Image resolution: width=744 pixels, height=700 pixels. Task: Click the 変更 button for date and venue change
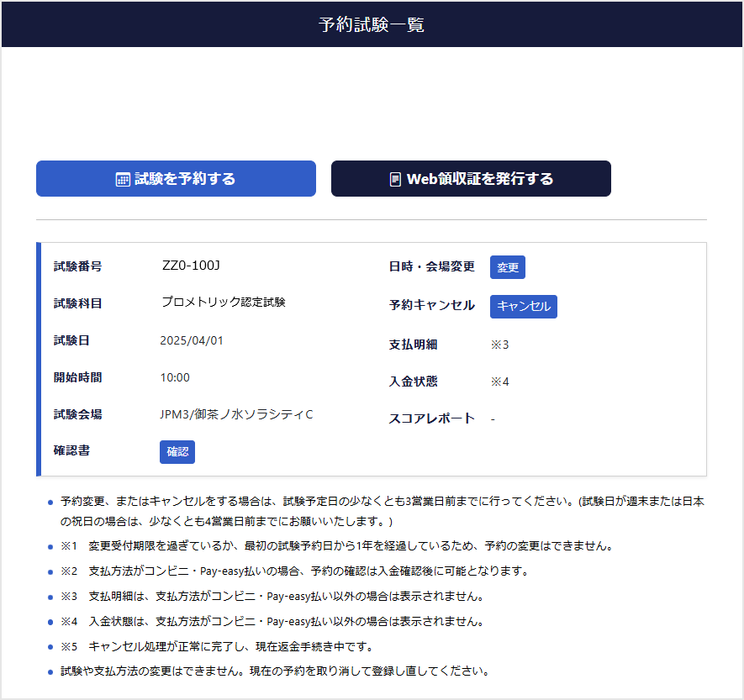point(507,267)
